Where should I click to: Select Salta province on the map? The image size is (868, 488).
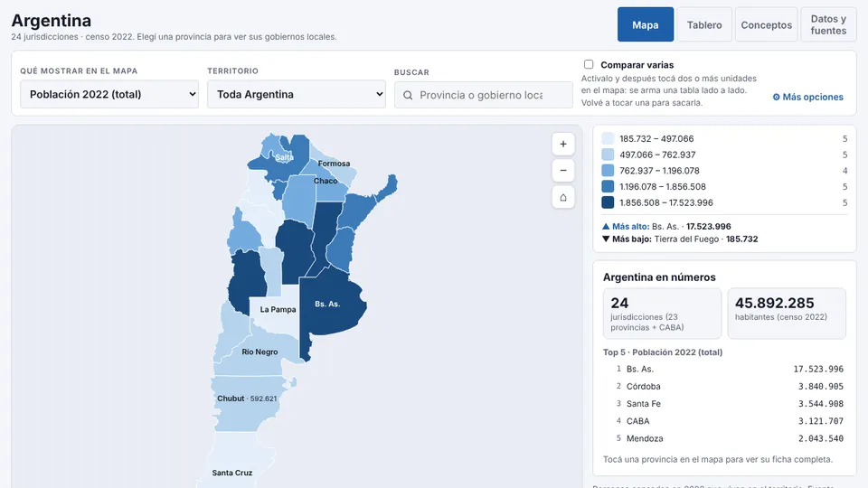coord(285,157)
